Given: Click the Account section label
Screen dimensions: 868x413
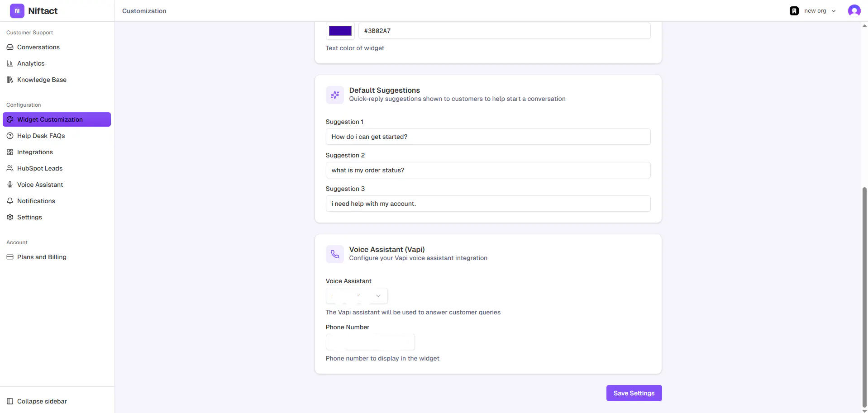Looking at the screenshot, I should (17, 242).
